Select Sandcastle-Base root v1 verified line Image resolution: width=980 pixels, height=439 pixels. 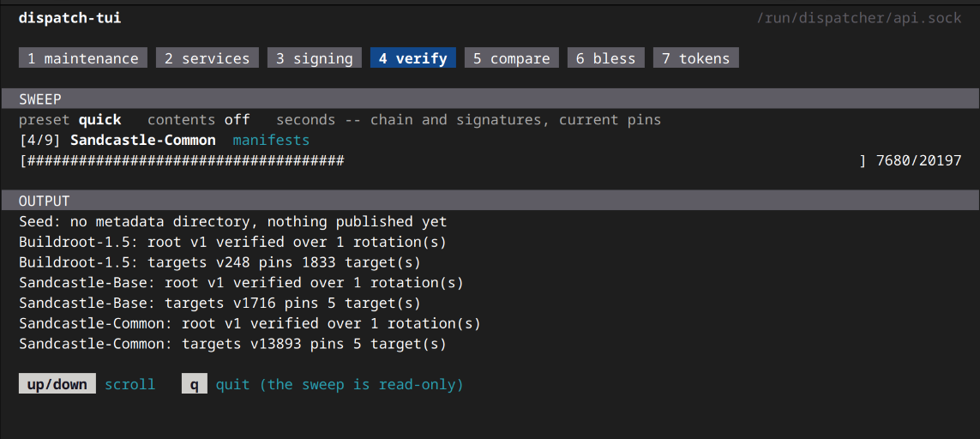(241, 283)
